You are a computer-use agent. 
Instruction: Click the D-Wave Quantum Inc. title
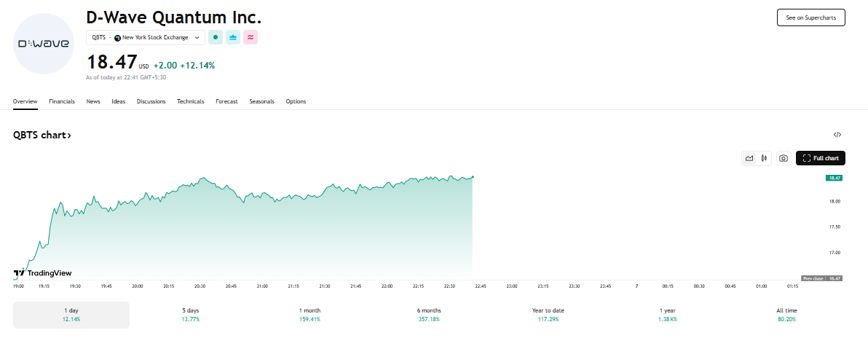tap(174, 17)
